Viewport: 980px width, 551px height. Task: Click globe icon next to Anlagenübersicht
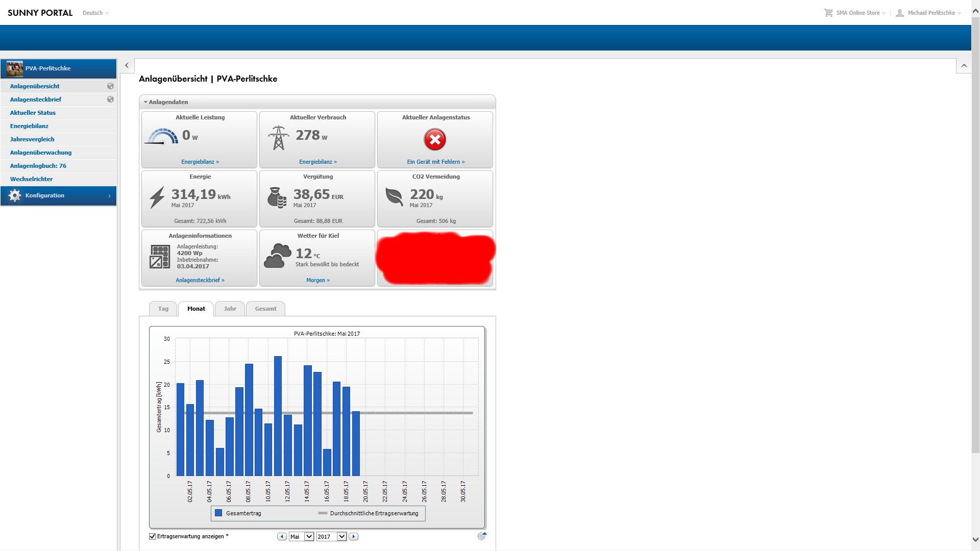click(110, 86)
